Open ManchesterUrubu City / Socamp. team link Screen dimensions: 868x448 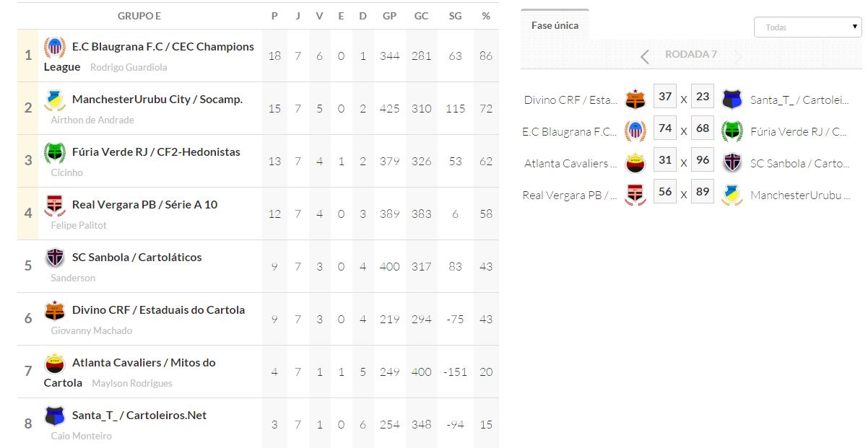pyautogui.click(x=157, y=100)
